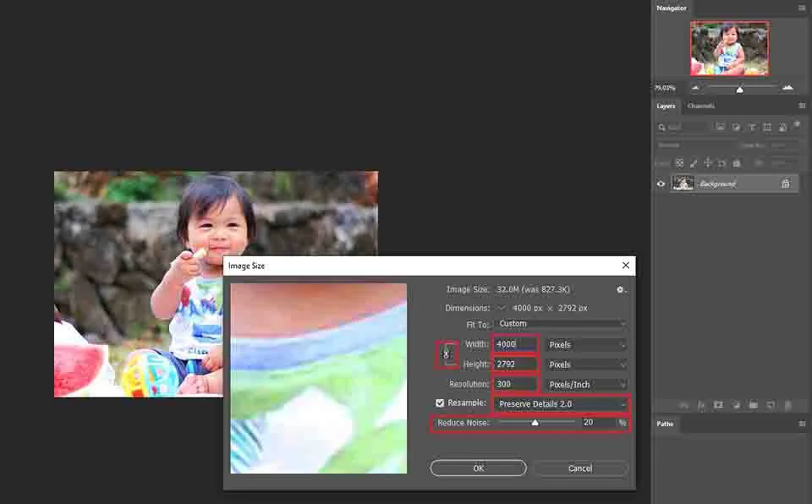Select the Background layer name
Image resolution: width=812 pixels, height=504 pixels.
tap(717, 184)
